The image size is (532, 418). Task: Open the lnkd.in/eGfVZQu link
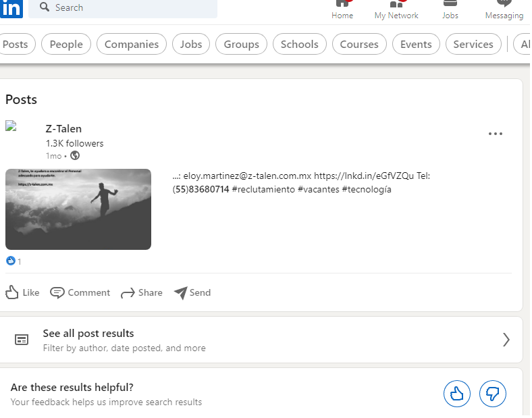[364, 176]
